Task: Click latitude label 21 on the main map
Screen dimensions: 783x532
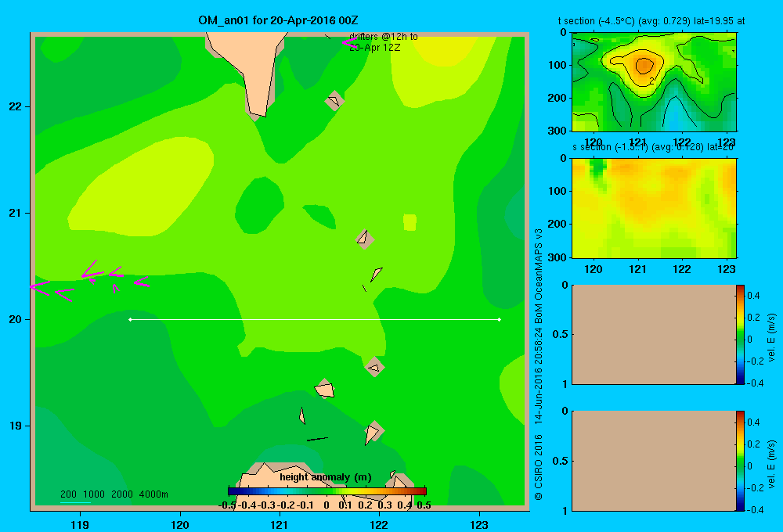Action: point(16,213)
